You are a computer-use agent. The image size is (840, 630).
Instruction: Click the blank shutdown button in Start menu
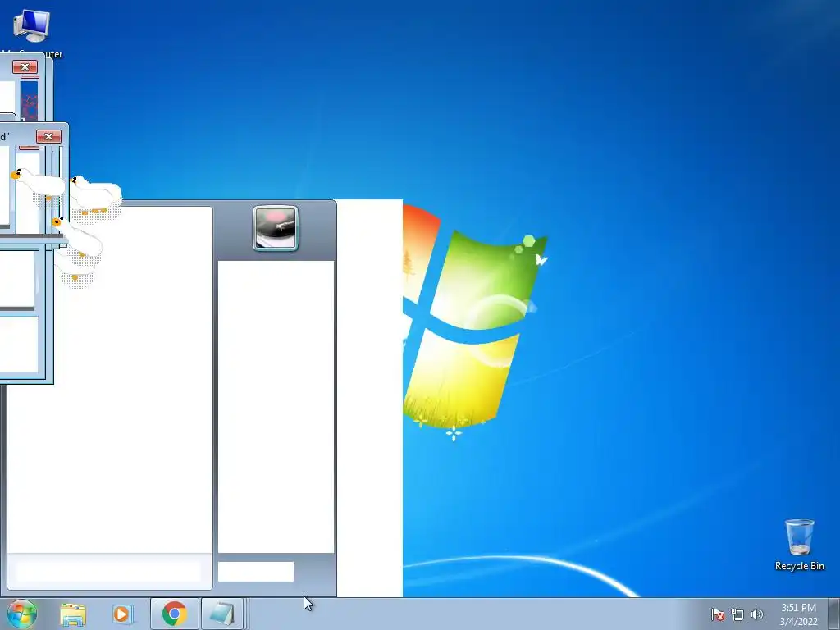click(x=256, y=572)
